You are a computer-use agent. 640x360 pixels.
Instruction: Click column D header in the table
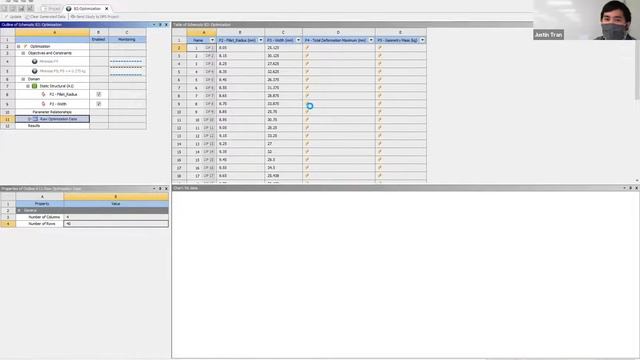pyautogui.click(x=338, y=32)
